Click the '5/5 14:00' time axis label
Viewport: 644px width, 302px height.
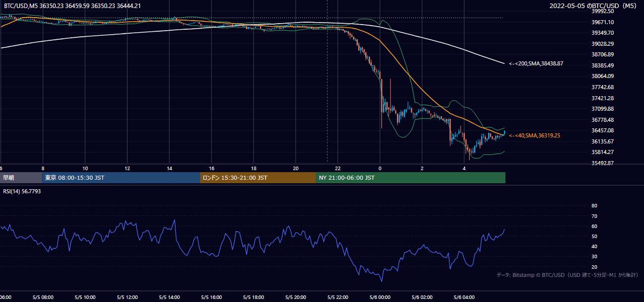pyautogui.click(x=169, y=297)
